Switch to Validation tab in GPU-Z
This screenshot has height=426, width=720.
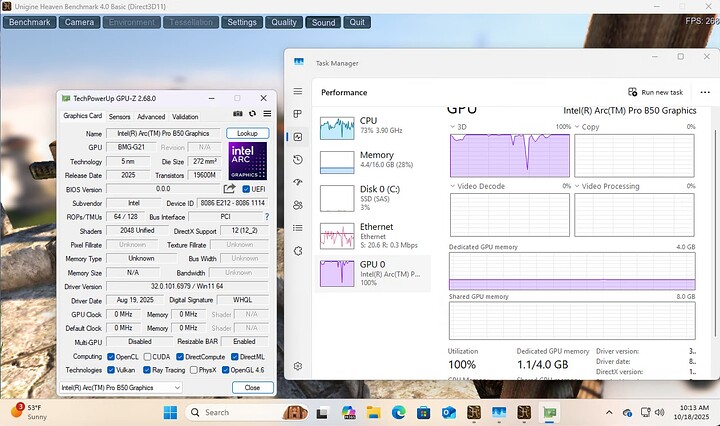pos(185,117)
